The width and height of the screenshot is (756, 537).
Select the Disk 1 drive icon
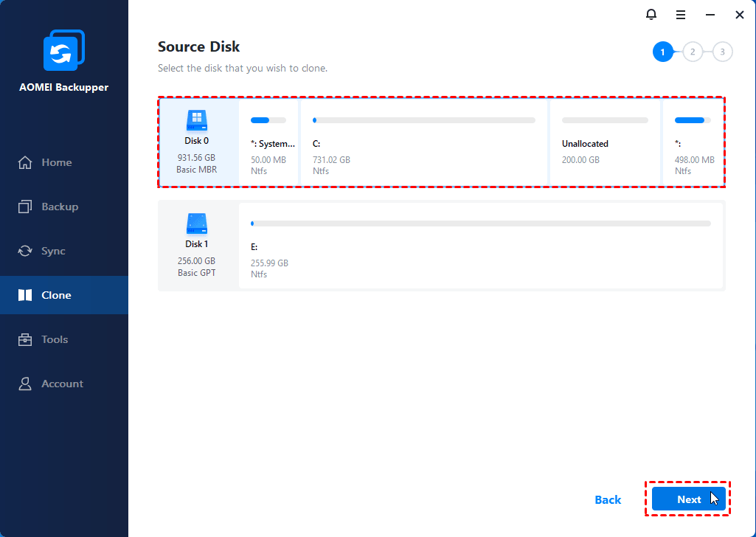coord(196,223)
